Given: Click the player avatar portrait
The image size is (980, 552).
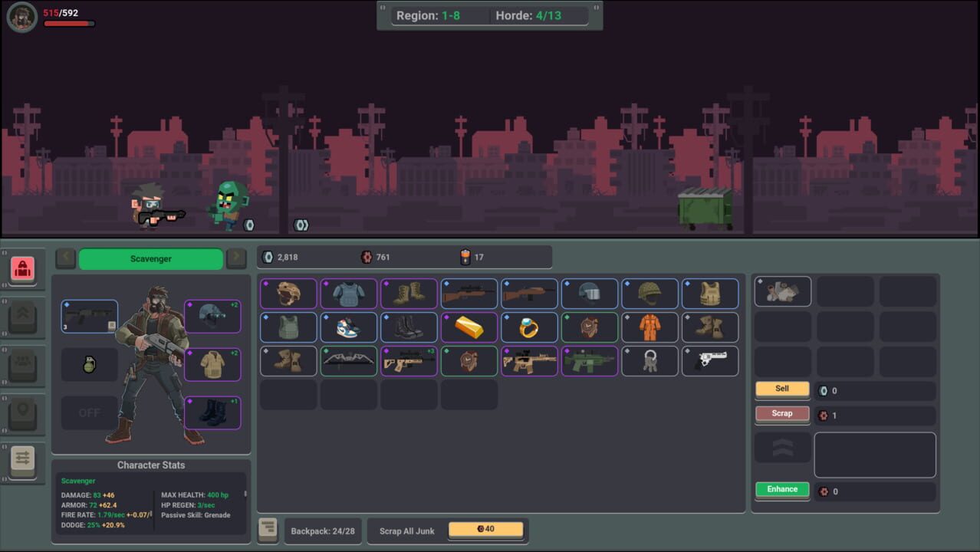Looking at the screenshot, I should (x=22, y=17).
